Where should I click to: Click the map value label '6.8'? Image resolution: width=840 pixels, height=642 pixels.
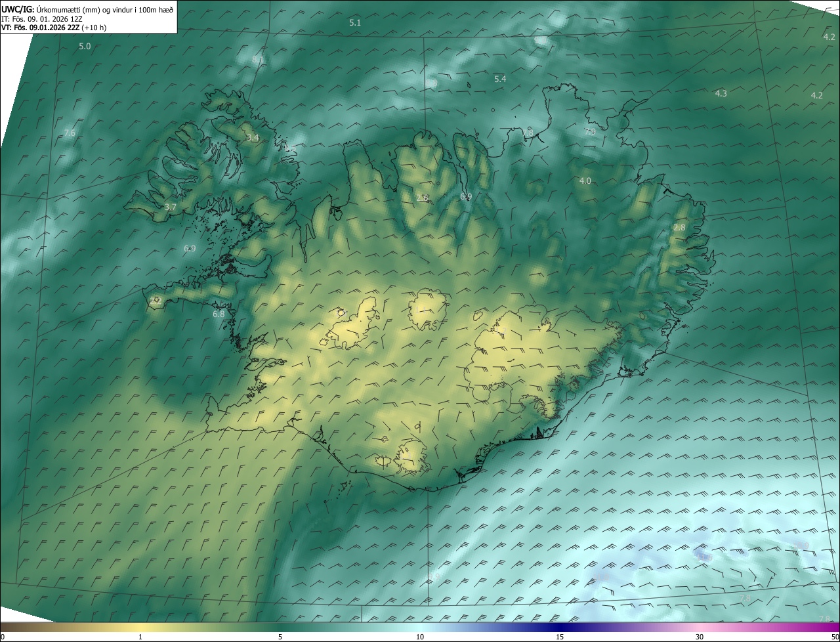coord(219,314)
